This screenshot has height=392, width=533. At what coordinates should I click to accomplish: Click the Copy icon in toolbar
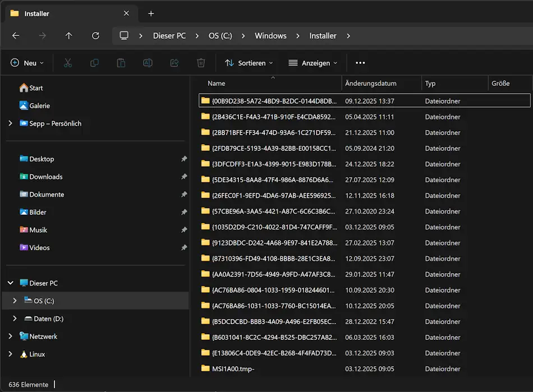pyautogui.click(x=94, y=63)
